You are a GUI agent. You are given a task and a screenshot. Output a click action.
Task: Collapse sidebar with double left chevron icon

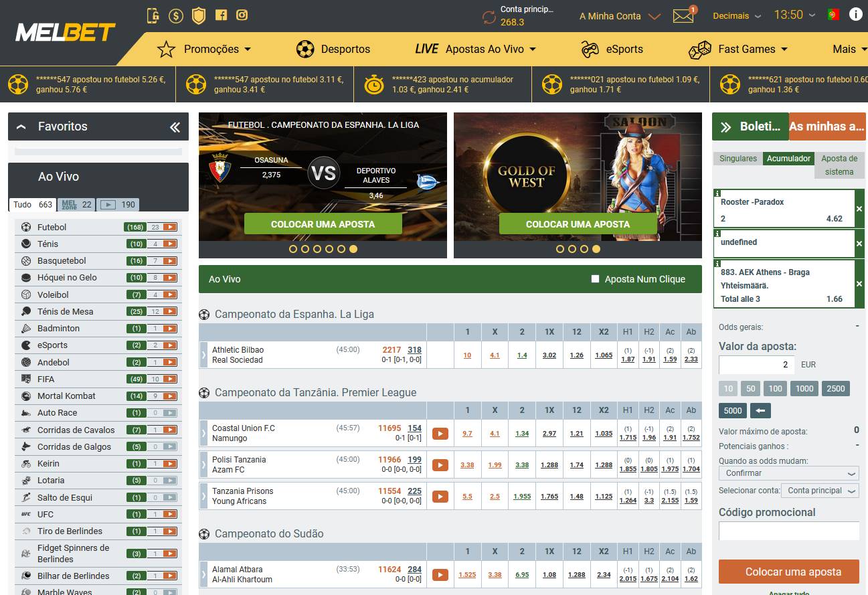pos(175,126)
